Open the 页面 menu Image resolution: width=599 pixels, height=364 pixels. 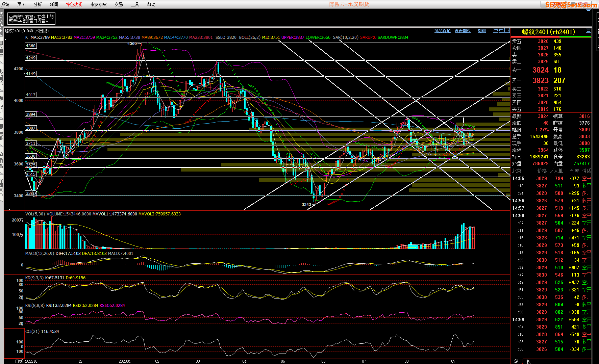(22, 4)
